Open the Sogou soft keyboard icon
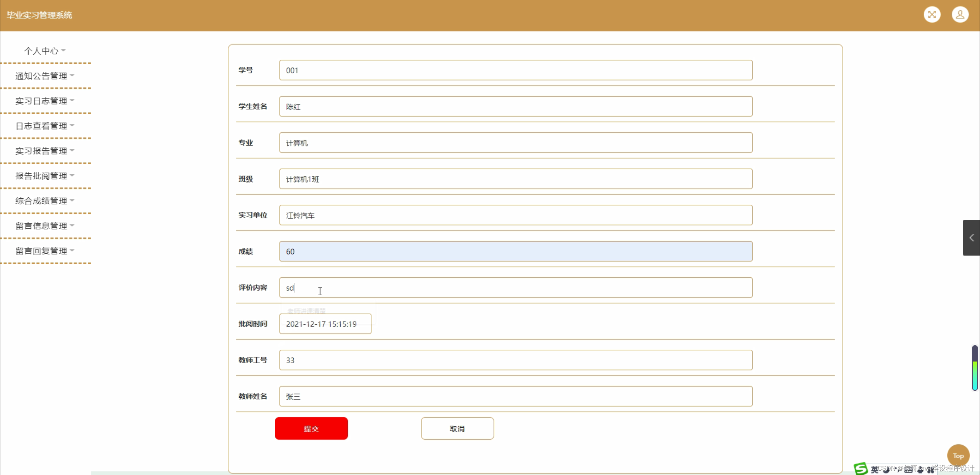This screenshot has width=980, height=475. click(908, 470)
